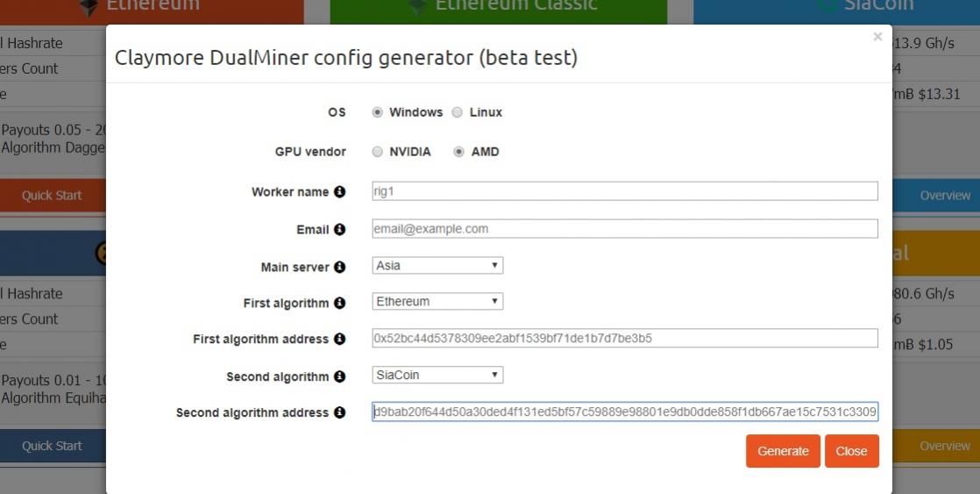
Task: Click the First algorithm address field
Action: point(625,339)
